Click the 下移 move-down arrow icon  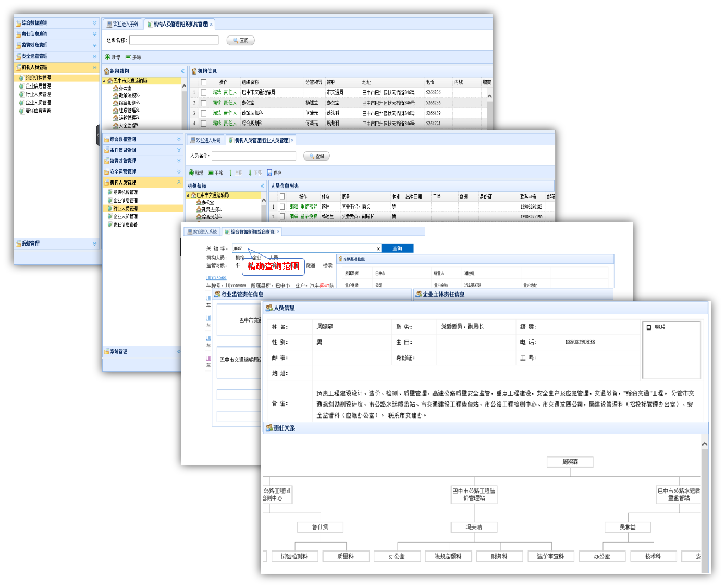[250, 173]
